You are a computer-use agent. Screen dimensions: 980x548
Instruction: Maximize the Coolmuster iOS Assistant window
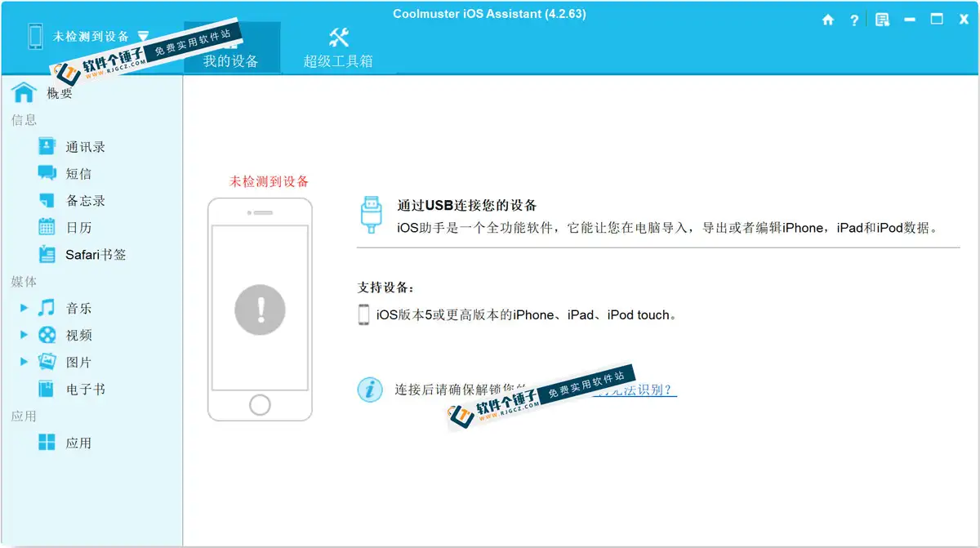[937, 20]
